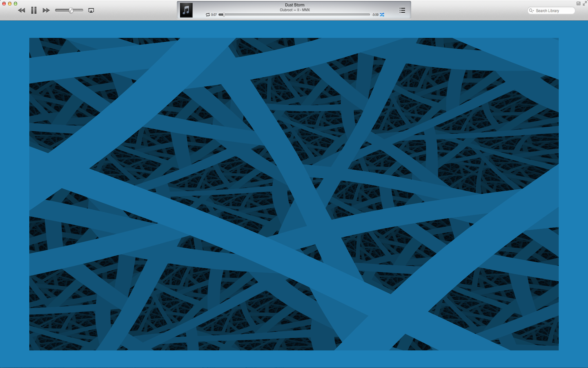Click the elapsed time 0:07 readout
The width and height of the screenshot is (588, 368).
click(x=213, y=15)
